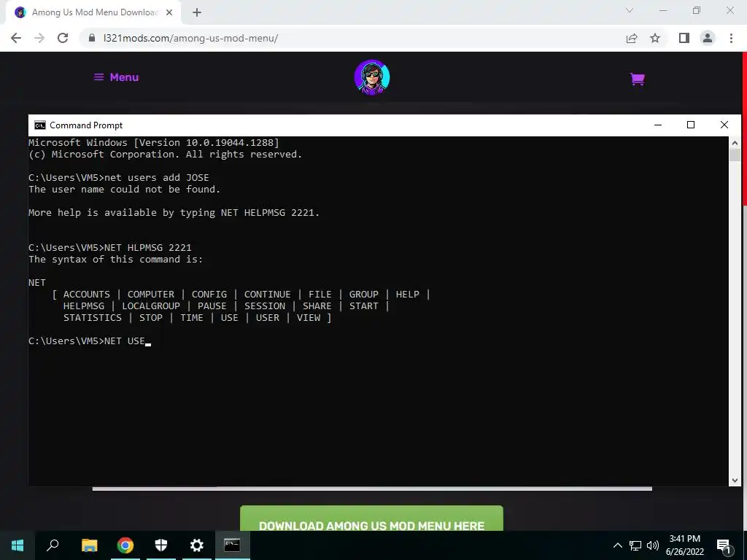Open the clock showing 3:41 PM
This screenshot has height=560, width=747.
[x=684, y=545]
